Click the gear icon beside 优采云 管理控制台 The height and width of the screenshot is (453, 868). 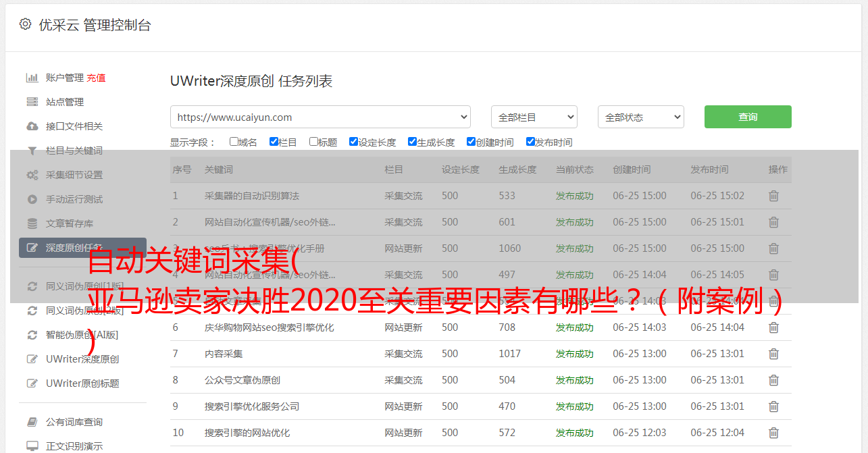25,24
